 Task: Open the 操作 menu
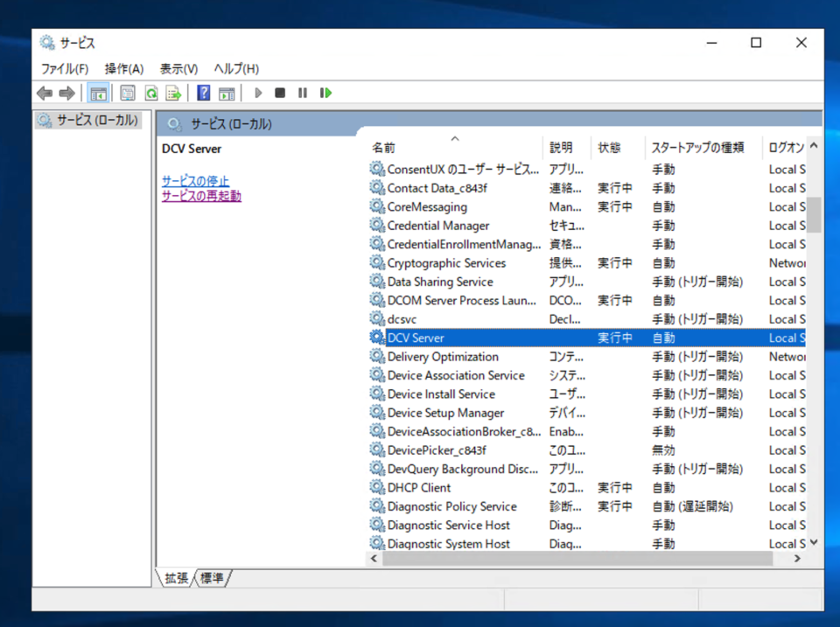coord(123,68)
